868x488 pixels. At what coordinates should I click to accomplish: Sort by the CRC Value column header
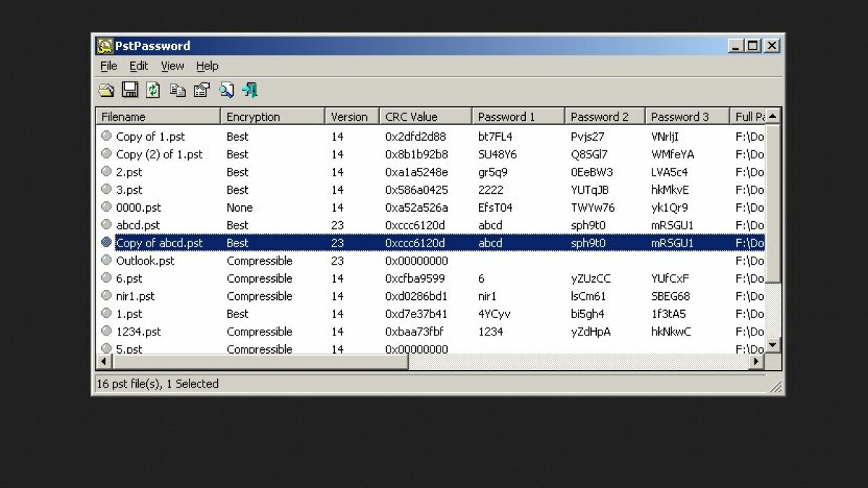(x=425, y=116)
